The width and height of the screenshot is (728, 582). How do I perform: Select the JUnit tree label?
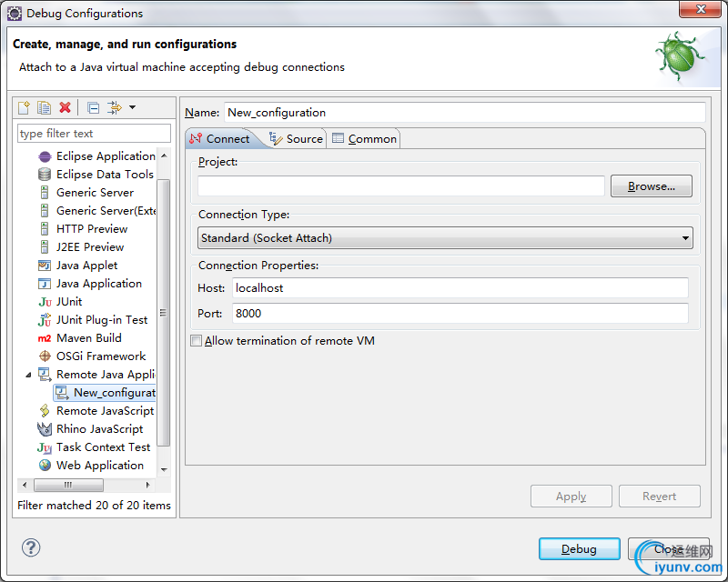(69, 302)
